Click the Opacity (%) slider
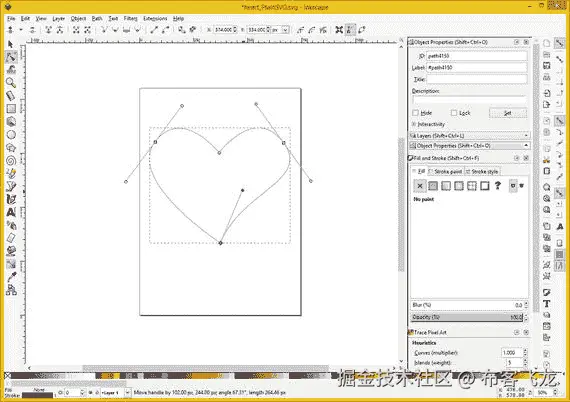570x402 pixels. tap(467, 317)
